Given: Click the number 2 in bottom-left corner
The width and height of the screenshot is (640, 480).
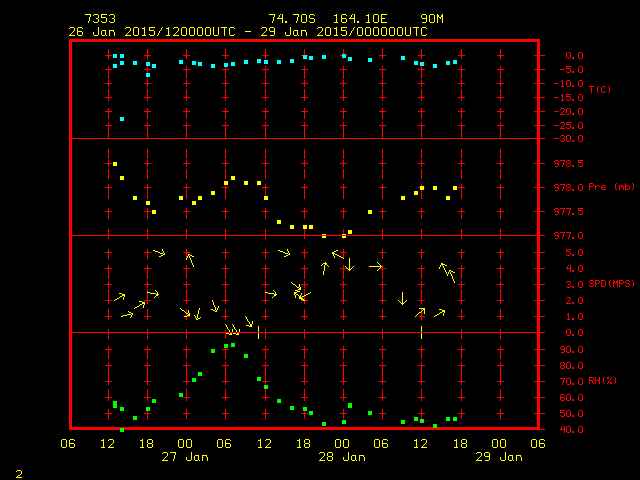Looking at the screenshot, I should 18,471.
